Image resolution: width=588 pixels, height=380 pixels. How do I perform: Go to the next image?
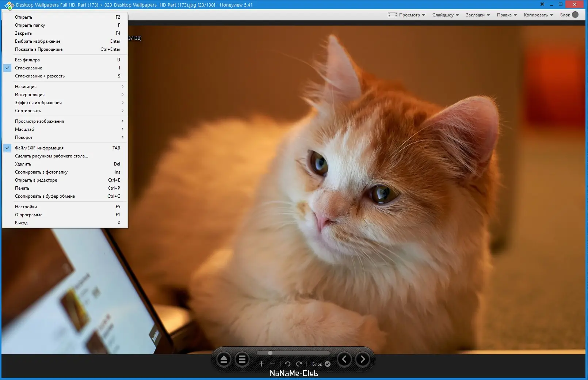(363, 360)
